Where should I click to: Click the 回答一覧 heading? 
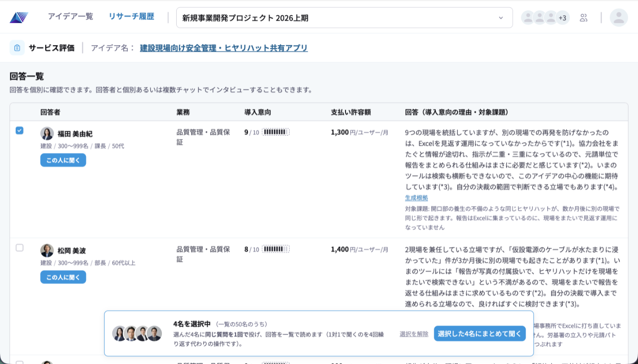click(x=27, y=76)
